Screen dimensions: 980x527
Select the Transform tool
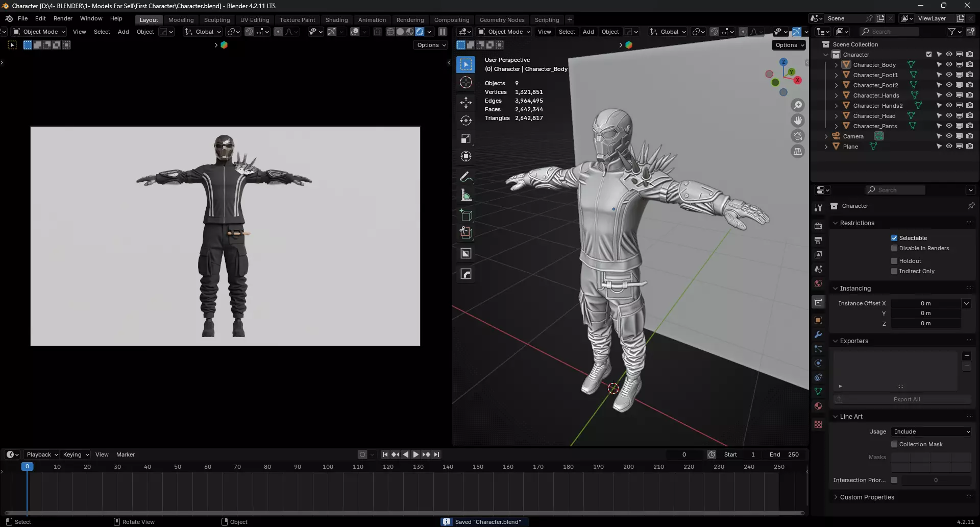pos(466,156)
